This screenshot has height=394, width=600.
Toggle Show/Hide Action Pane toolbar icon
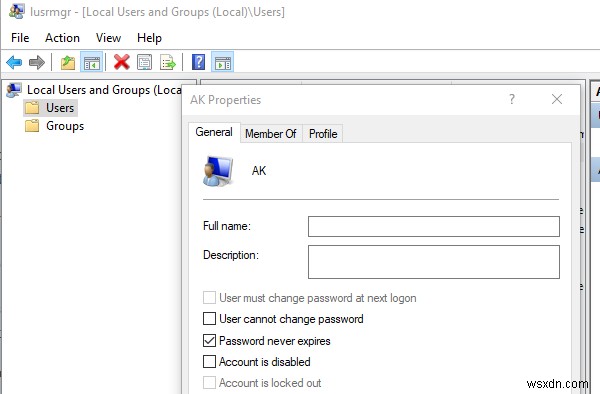[223, 62]
